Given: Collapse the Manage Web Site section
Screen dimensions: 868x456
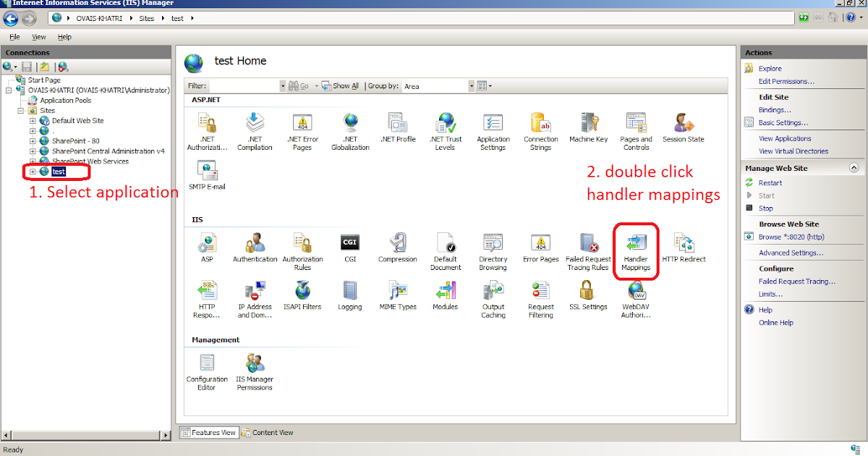Looking at the screenshot, I should 854,167.
